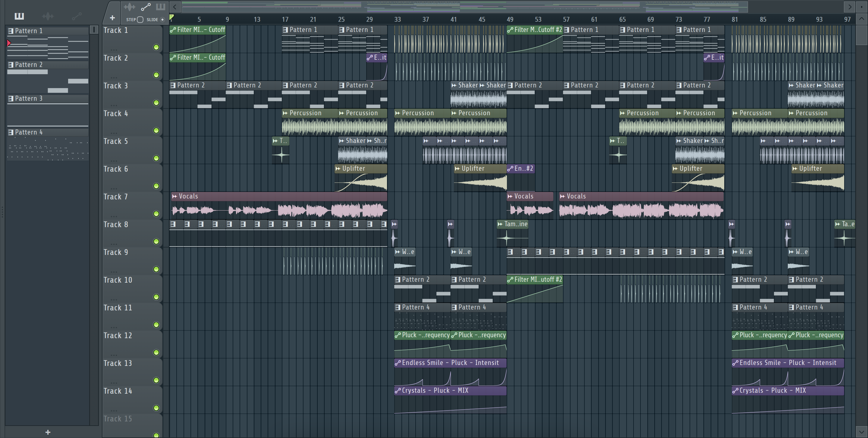The image size is (868, 438).
Task: Mute Track 12 with its green LED
Action: (x=156, y=352)
